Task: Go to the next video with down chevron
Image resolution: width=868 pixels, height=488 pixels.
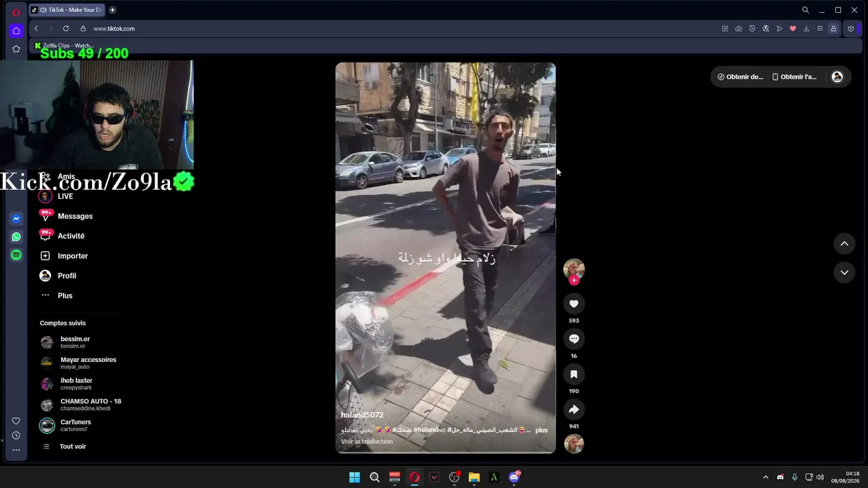Action: pyautogui.click(x=844, y=272)
